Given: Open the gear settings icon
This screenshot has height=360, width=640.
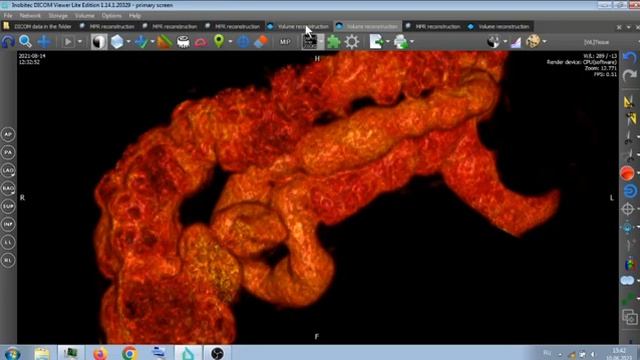Looking at the screenshot, I should coord(352,42).
